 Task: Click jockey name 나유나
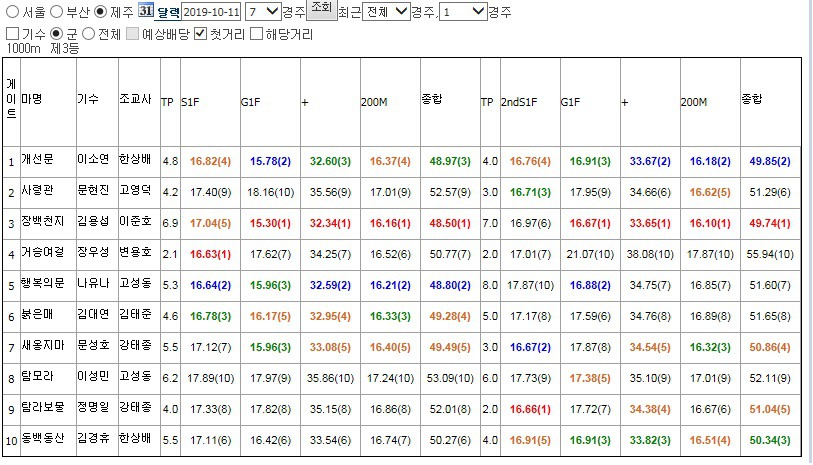(93, 283)
